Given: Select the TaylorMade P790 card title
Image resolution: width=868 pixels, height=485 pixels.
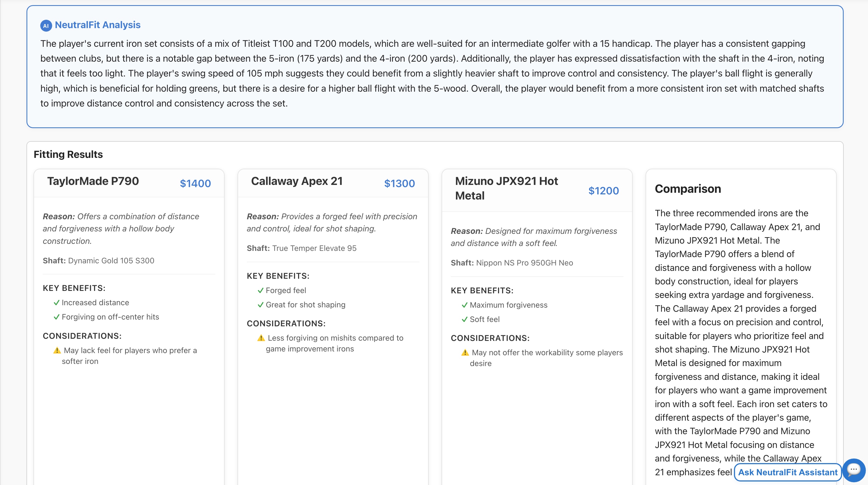Looking at the screenshot, I should click(x=93, y=181).
